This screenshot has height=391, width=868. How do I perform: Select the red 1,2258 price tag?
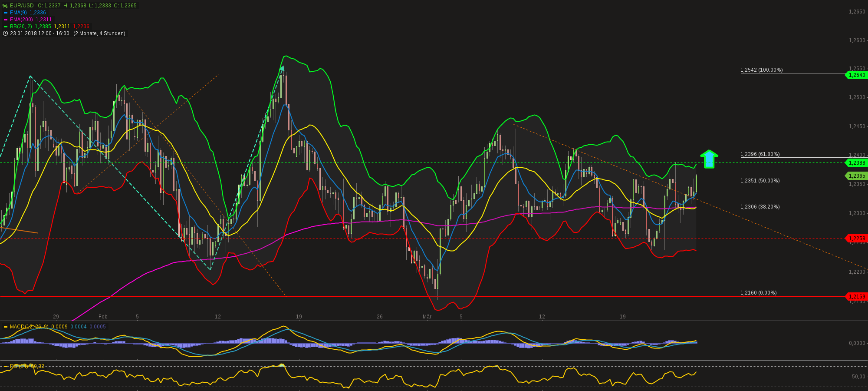tap(856, 239)
